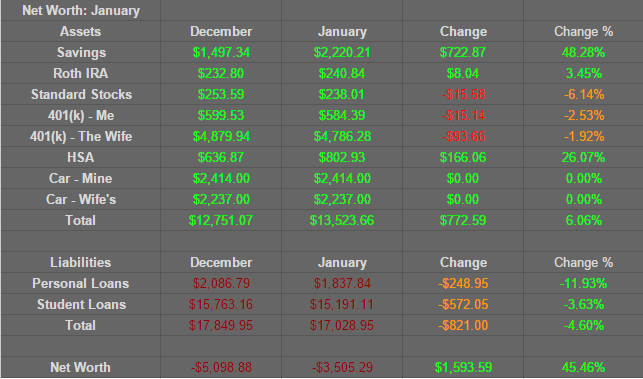Select liabilities Total change -$821.00
Screen dimensions: 643x379
click(x=463, y=325)
